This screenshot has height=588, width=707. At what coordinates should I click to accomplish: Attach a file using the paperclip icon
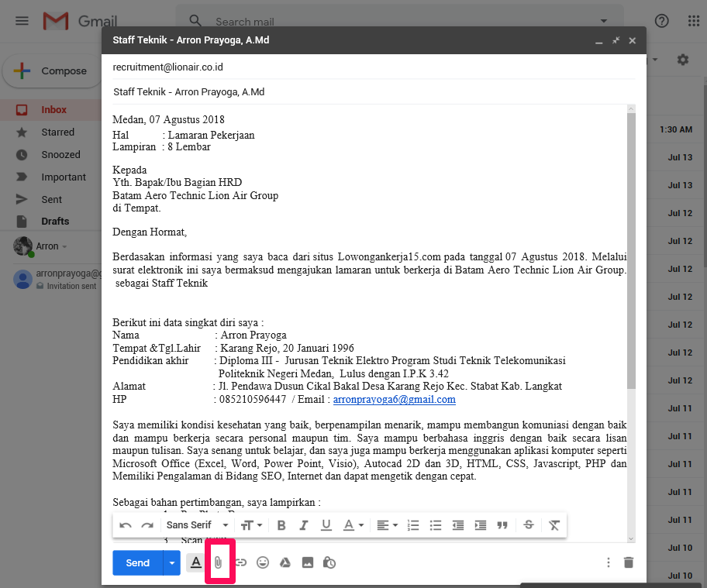219,562
